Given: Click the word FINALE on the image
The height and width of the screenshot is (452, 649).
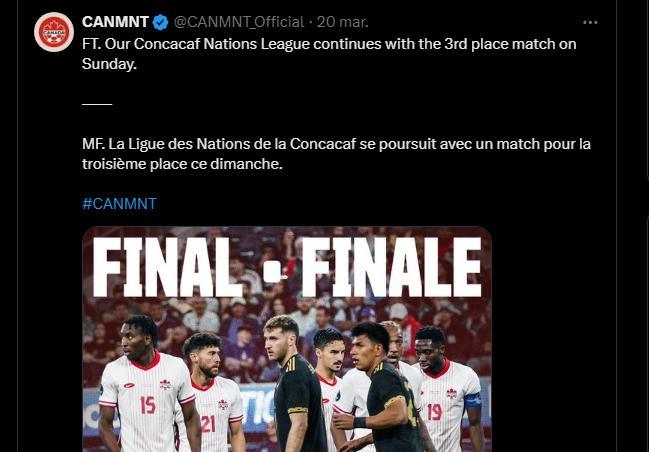Looking at the screenshot, I should 391,270.
